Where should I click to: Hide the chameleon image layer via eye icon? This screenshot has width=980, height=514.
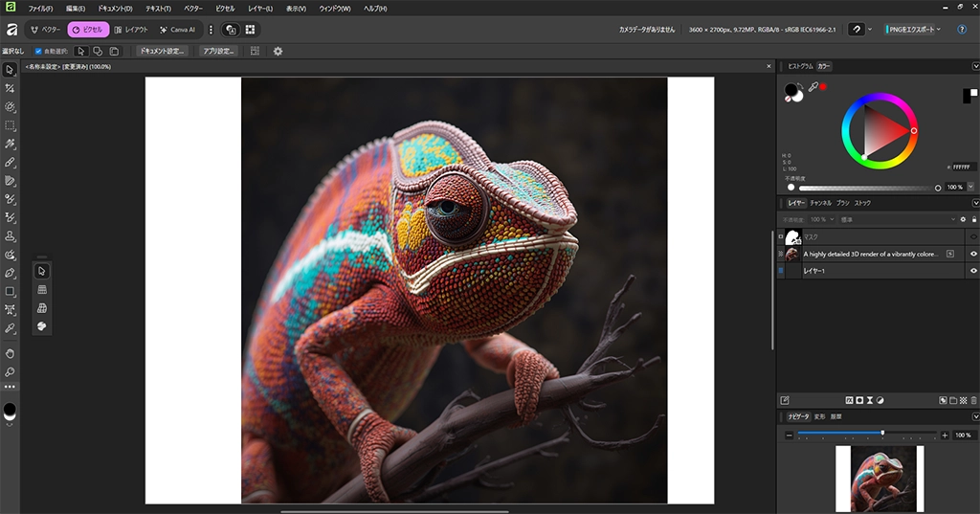pos(973,255)
